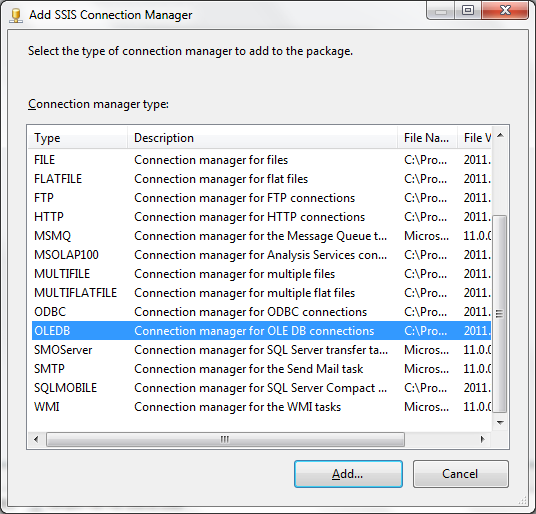
Task: Choose the WMI connection manager type
Action: point(261,407)
